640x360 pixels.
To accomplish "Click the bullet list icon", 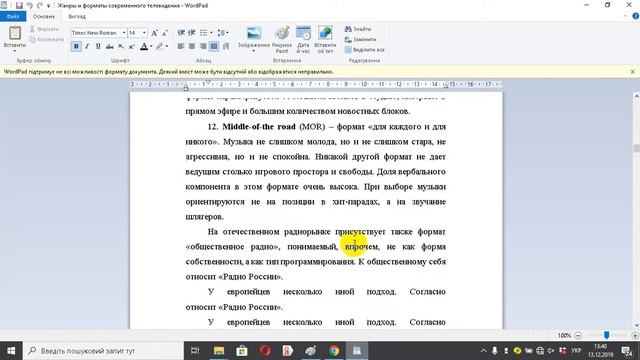I will point(203,33).
